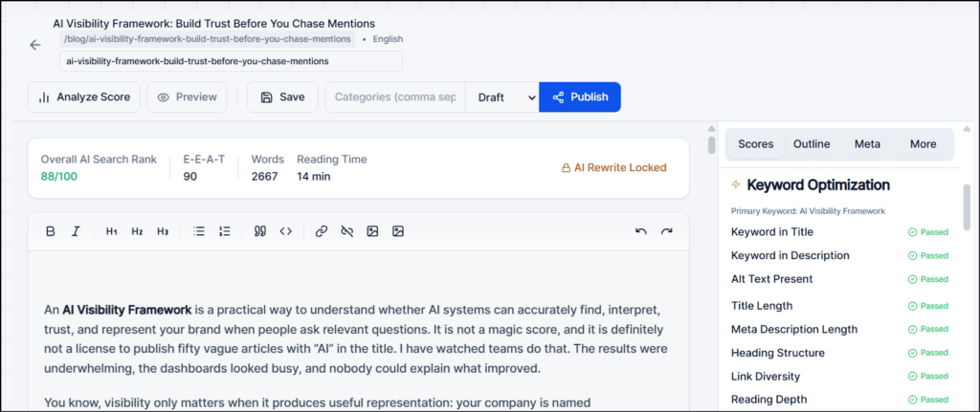Apply italic formatting to the text

pos(76,231)
